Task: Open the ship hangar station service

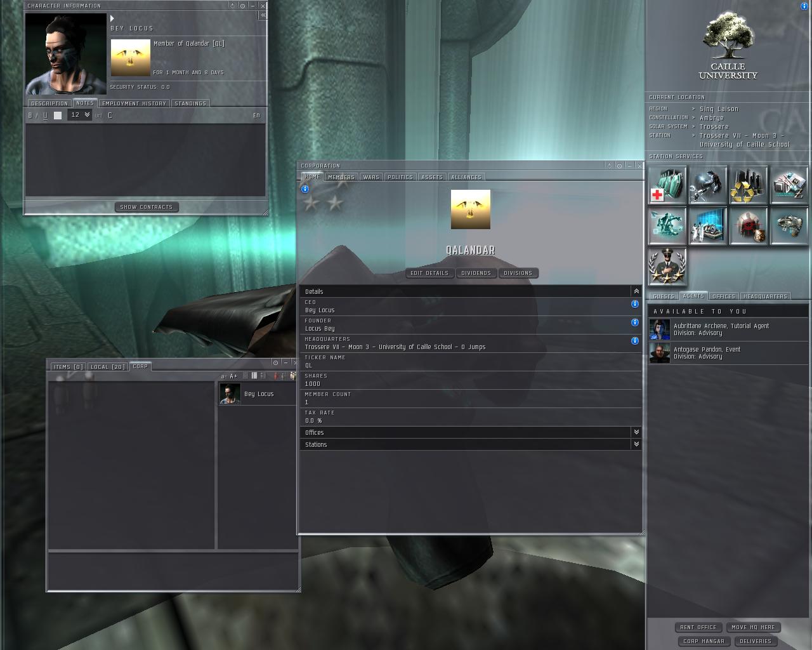Action: pyautogui.click(x=789, y=226)
